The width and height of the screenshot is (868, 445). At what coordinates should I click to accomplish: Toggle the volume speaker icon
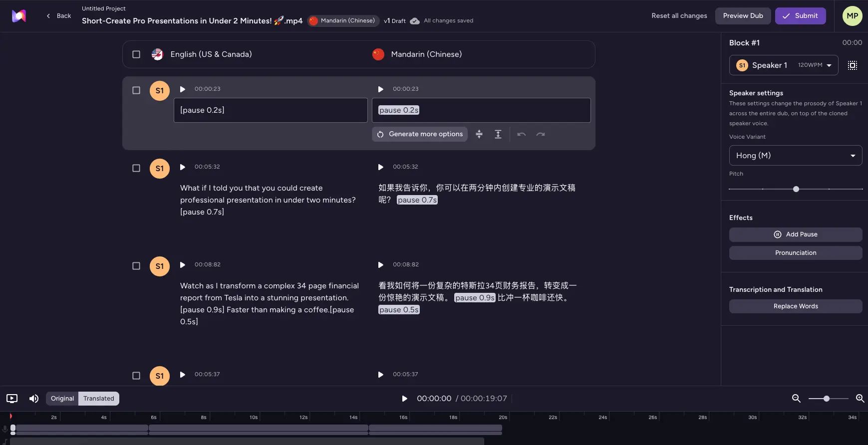(x=34, y=399)
